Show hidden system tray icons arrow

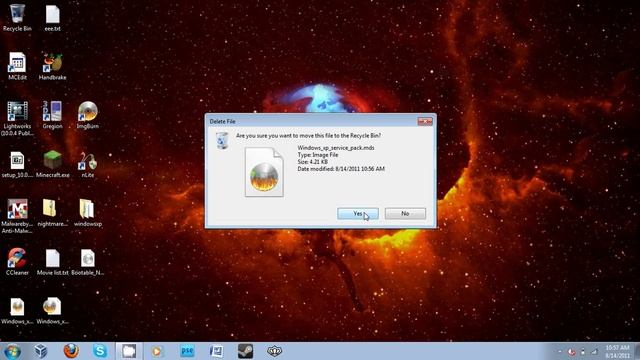coord(560,351)
